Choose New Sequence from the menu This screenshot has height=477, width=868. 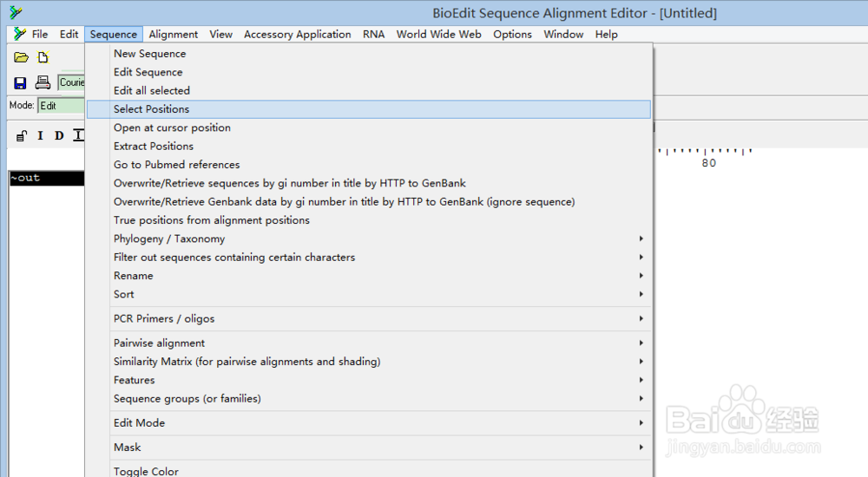pyautogui.click(x=369, y=54)
